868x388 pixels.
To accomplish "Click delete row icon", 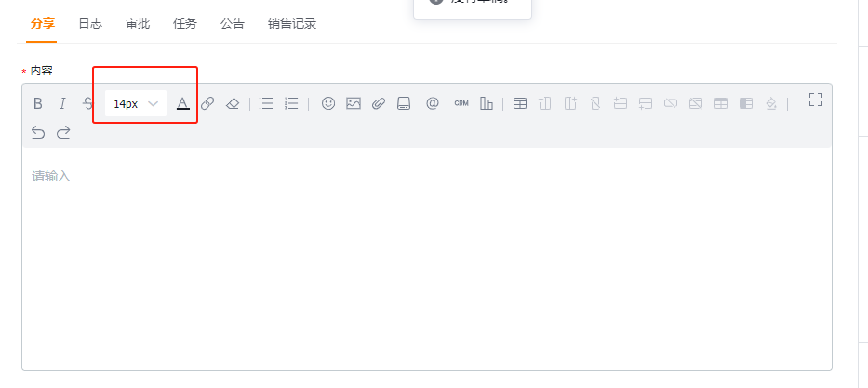I will click(x=671, y=103).
